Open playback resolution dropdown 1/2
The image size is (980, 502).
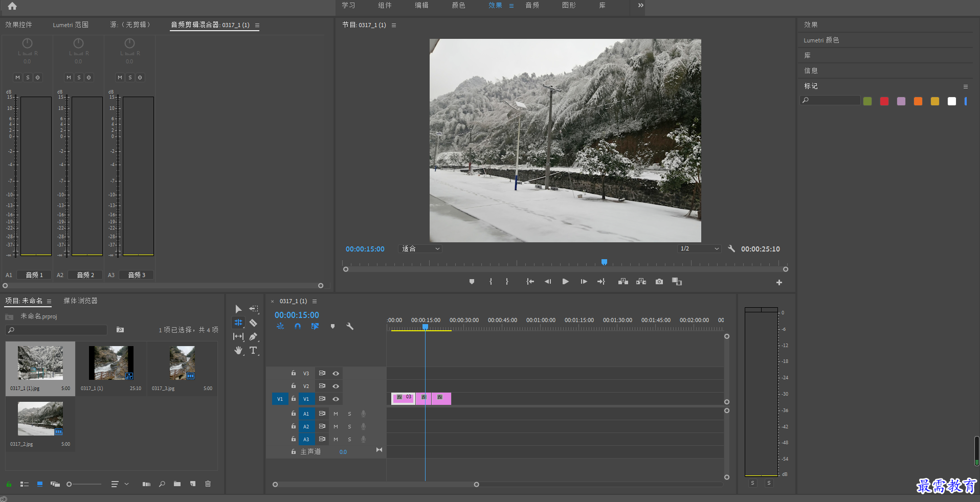coord(699,249)
